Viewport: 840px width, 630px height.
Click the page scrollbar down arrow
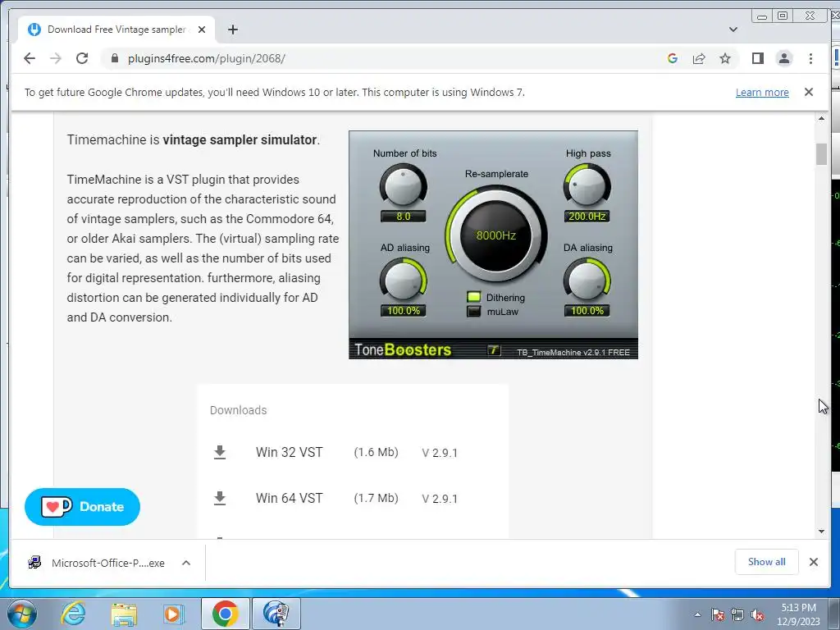pyautogui.click(x=821, y=532)
